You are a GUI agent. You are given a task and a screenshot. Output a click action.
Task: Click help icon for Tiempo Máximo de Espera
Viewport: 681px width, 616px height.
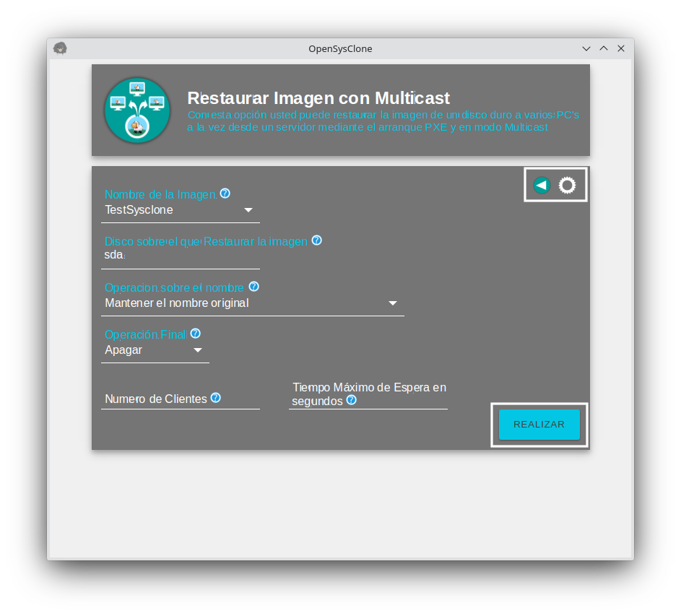pyautogui.click(x=351, y=400)
